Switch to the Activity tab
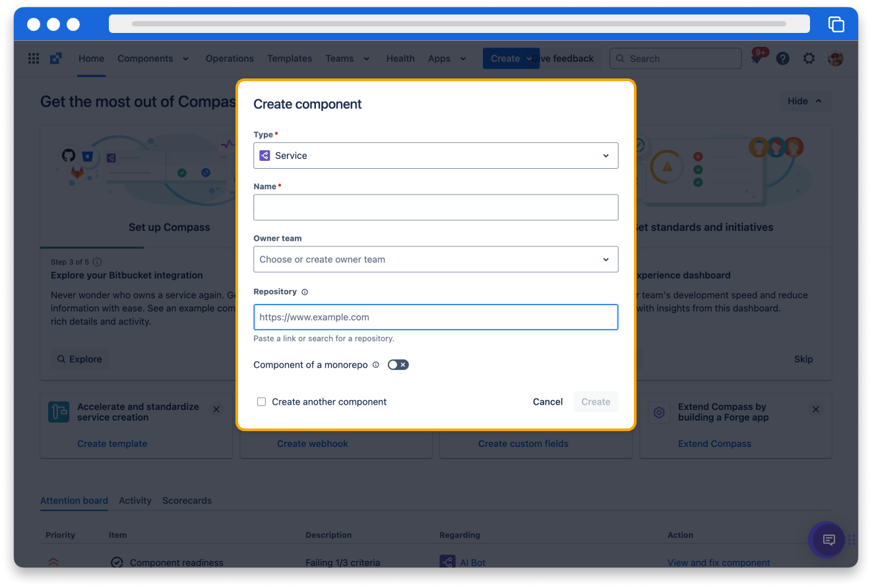 tap(135, 500)
